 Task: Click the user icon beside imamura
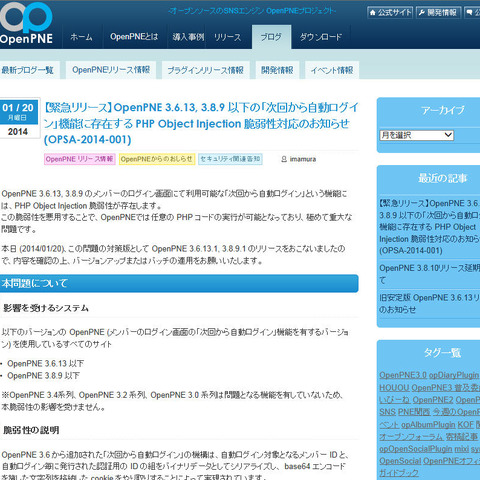(284, 159)
